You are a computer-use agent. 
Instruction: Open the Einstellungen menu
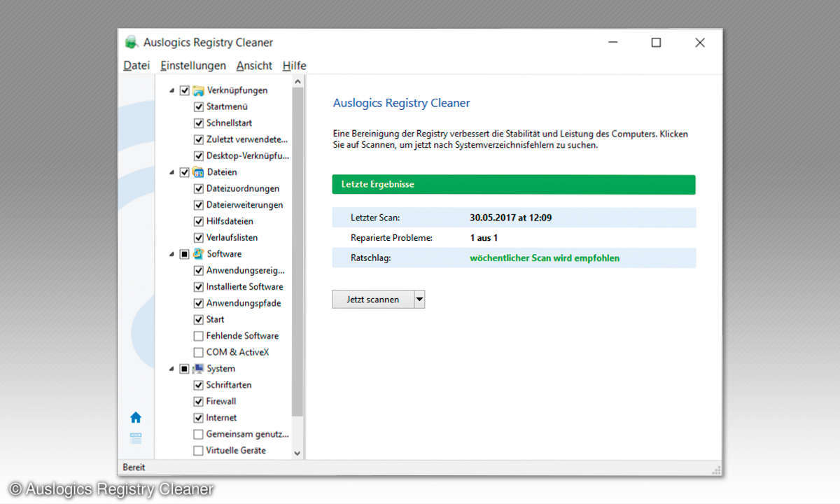193,66
